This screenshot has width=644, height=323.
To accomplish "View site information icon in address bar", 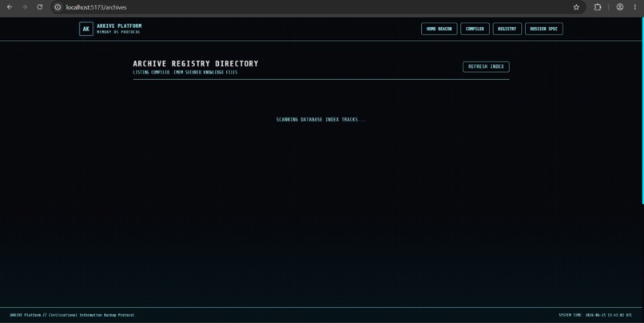I will point(58,7).
